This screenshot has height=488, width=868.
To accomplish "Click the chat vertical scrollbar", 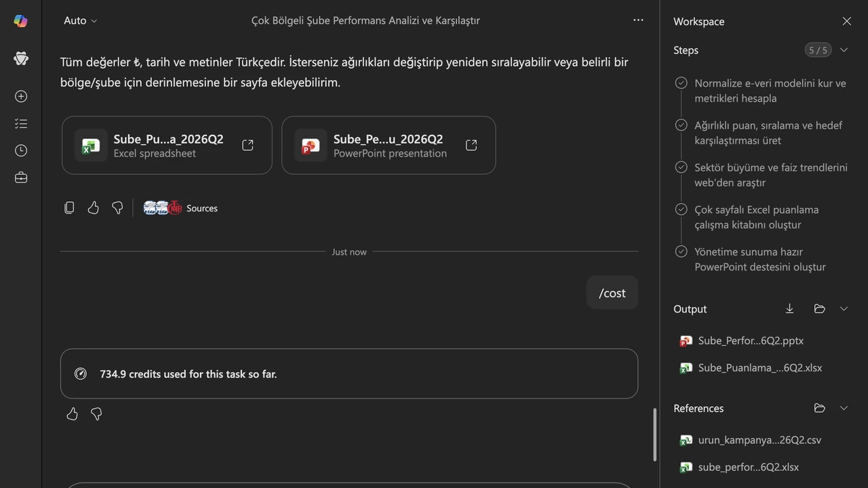I will (654, 434).
